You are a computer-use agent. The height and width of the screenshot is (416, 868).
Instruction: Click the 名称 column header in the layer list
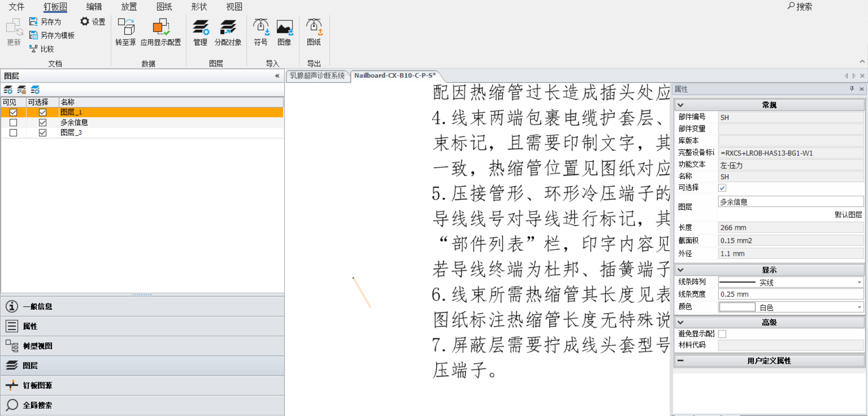click(171, 102)
